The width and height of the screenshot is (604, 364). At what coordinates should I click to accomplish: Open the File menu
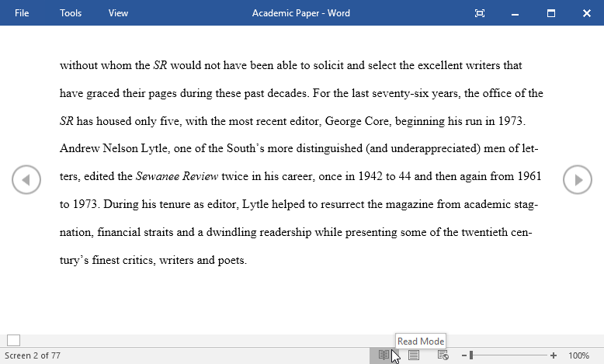pyautogui.click(x=22, y=13)
